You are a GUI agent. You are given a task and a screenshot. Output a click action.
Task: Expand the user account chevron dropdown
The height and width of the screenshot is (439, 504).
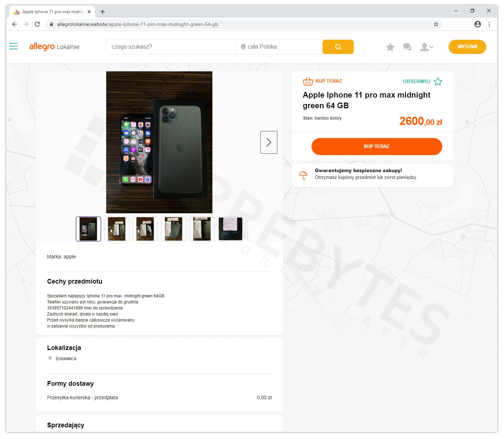[x=432, y=47]
